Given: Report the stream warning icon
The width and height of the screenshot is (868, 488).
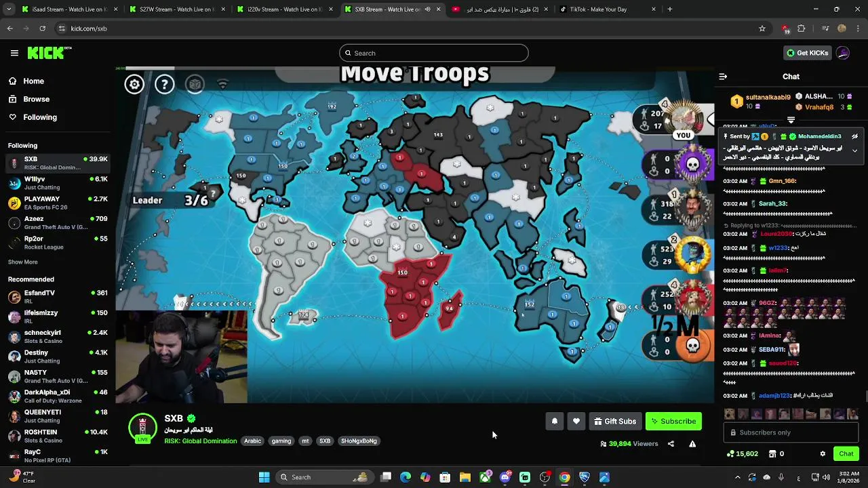Looking at the screenshot, I should [692, 444].
